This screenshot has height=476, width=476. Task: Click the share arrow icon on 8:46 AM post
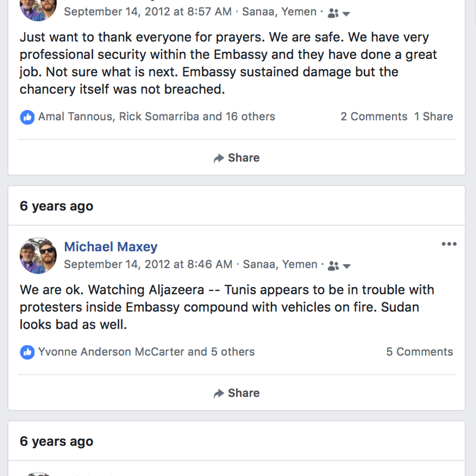tap(218, 393)
